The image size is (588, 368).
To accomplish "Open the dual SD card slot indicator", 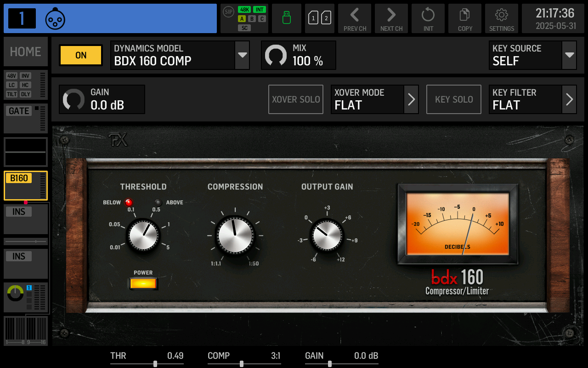I will coord(320,18).
